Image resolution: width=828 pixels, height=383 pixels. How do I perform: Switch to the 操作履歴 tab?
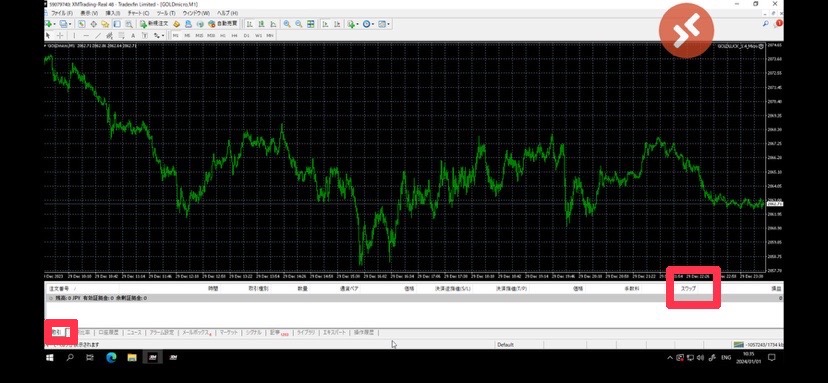tap(364, 332)
